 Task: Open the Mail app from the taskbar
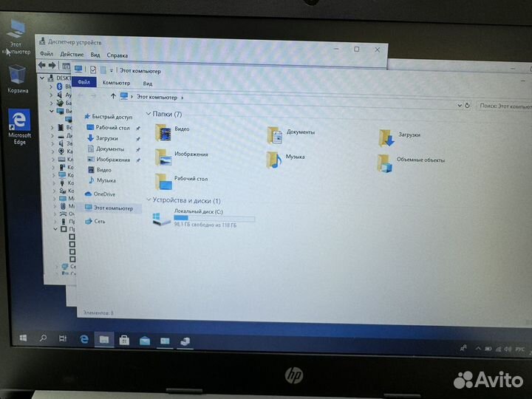pyautogui.click(x=145, y=341)
